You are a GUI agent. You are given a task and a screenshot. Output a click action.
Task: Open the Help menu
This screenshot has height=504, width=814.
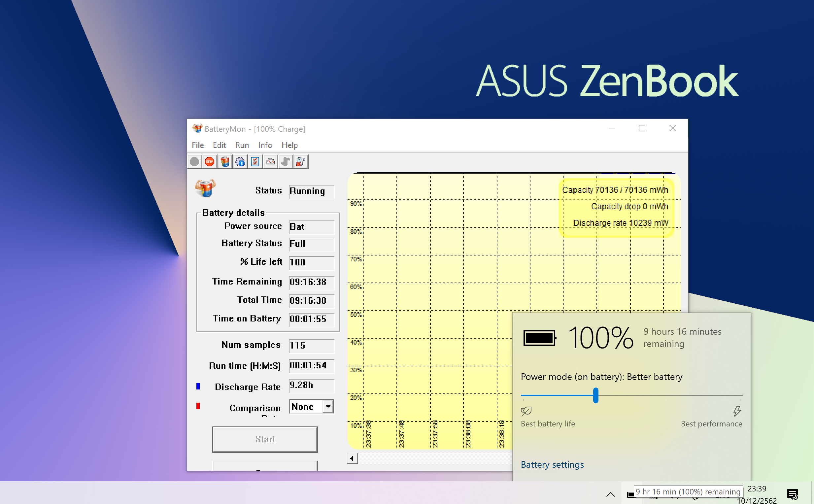[290, 145]
